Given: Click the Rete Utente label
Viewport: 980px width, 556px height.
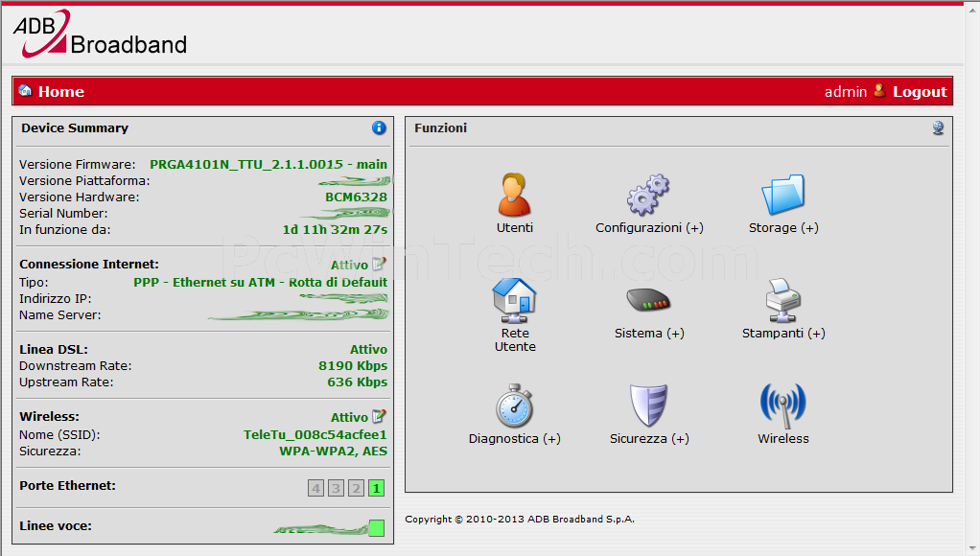Looking at the screenshot, I should (515, 340).
